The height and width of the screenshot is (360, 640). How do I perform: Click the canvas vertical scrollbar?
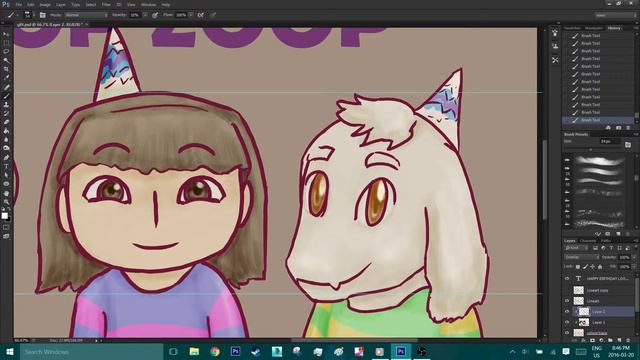tap(544, 180)
